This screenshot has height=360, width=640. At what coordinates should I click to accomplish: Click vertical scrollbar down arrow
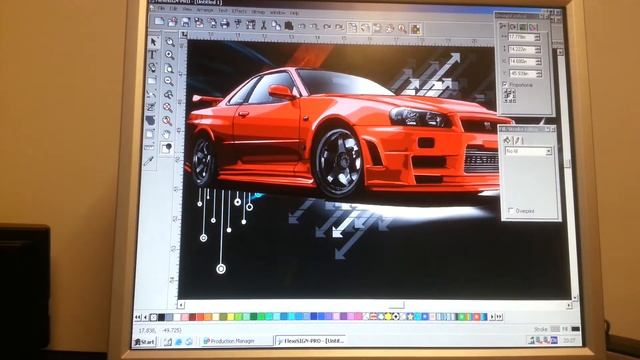[x=575, y=298]
